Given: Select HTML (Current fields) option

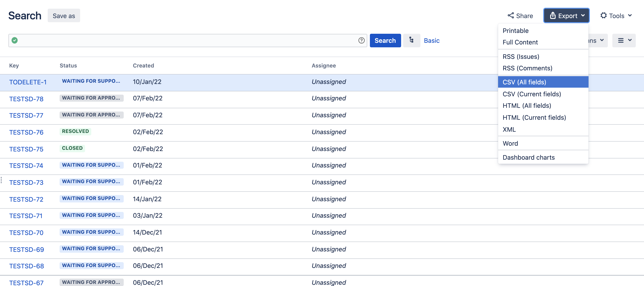Looking at the screenshot, I should tap(534, 118).
